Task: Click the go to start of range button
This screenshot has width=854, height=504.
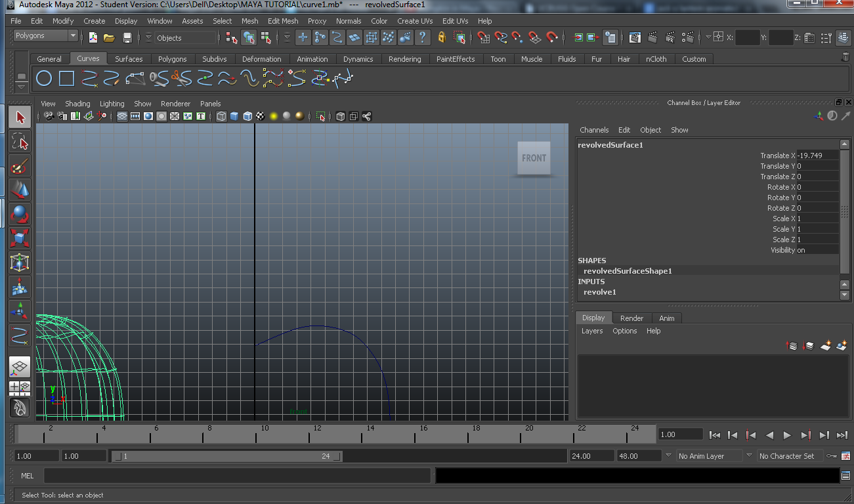Action: (x=715, y=434)
